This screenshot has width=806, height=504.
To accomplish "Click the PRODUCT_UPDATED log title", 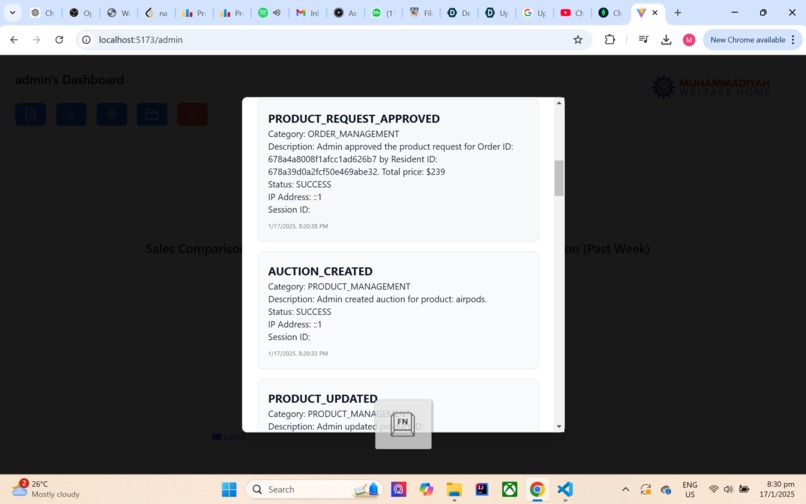I will click(x=323, y=399).
